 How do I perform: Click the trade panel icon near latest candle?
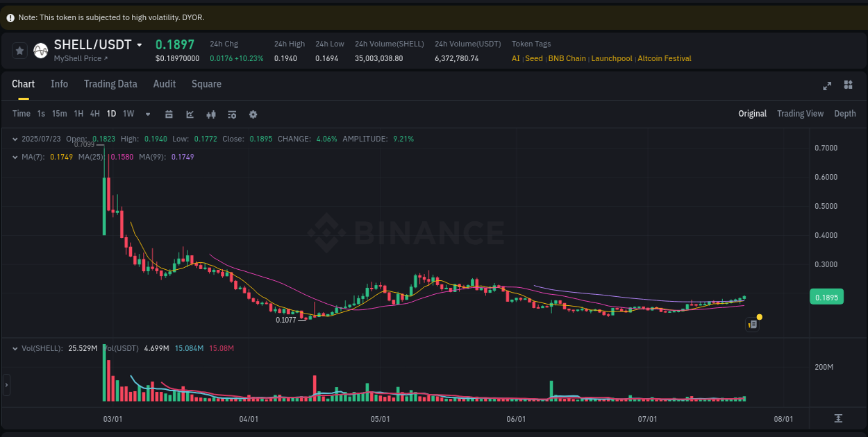(752, 324)
